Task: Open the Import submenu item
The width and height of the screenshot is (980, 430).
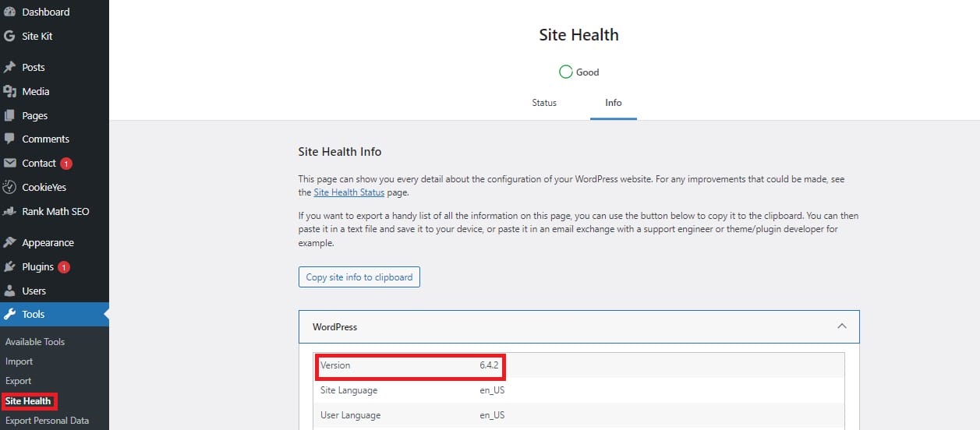Action: pyautogui.click(x=19, y=361)
